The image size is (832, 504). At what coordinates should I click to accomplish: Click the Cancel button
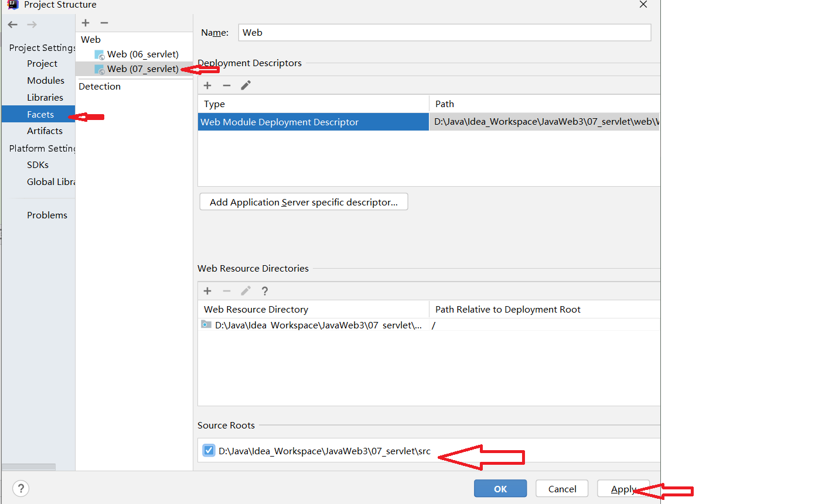562,489
